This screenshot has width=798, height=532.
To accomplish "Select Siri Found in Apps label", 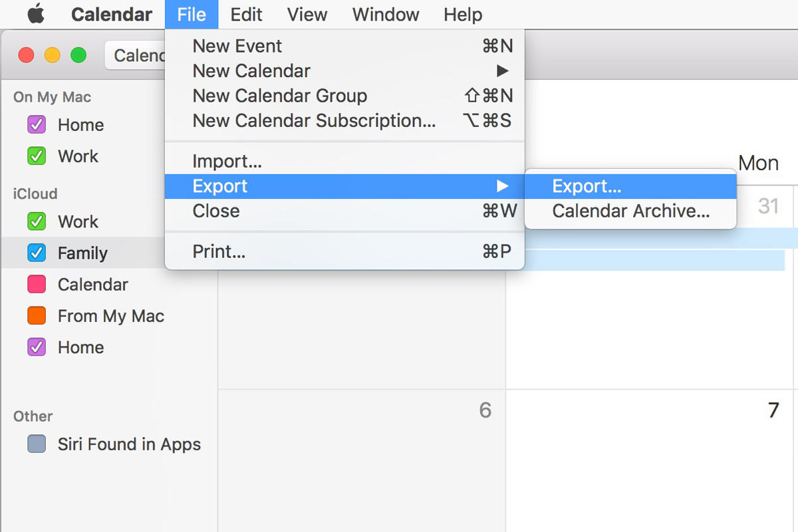I will [x=129, y=444].
